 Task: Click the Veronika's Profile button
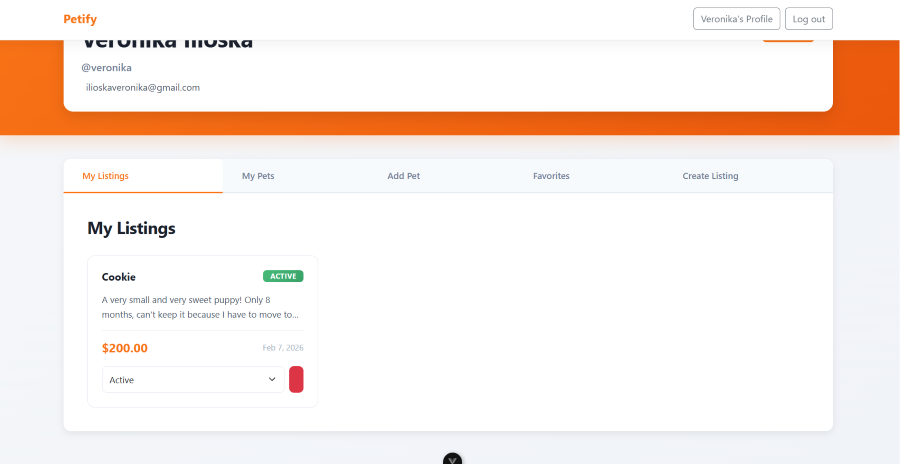(x=736, y=19)
